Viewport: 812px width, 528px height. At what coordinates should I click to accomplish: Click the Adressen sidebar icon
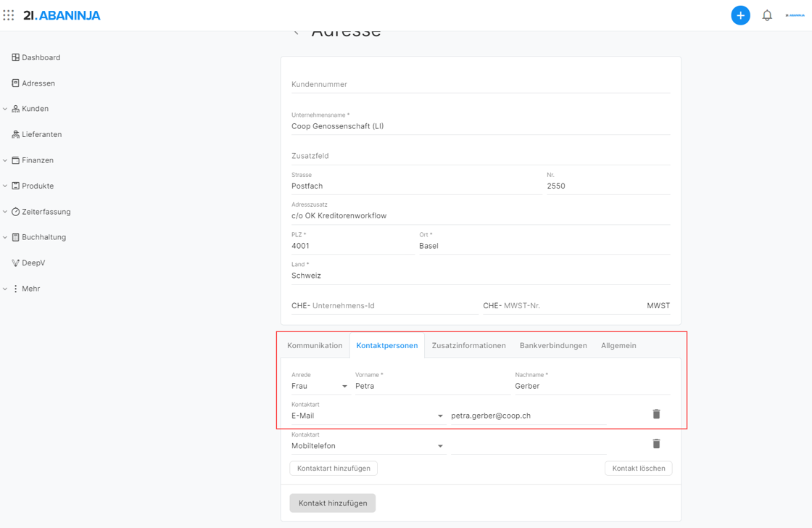pyautogui.click(x=15, y=83)
